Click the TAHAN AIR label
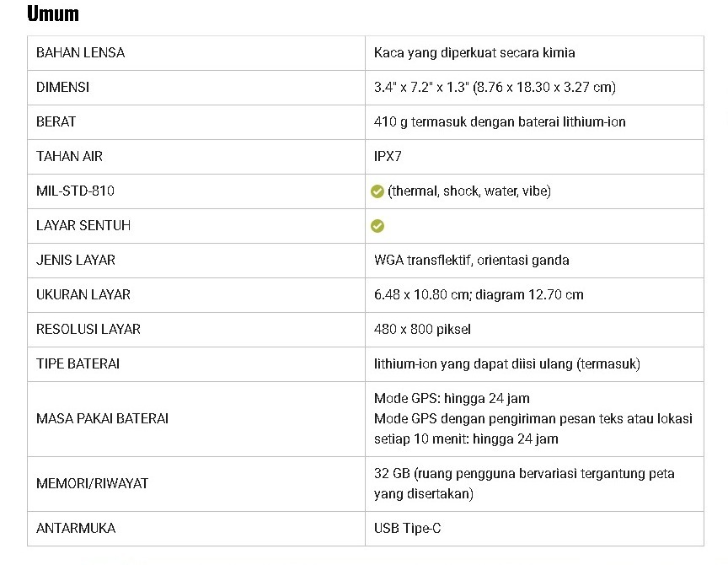Screen dimensions: 728x565 (69, 156)
